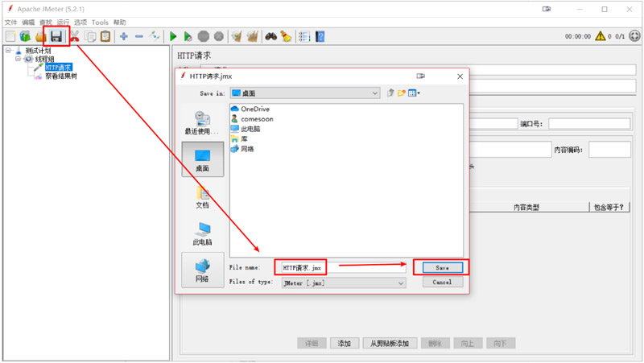This screenshot has height=363, width=644.
Task: Select HTTP请求 tree item
Action: pos(58,68)
